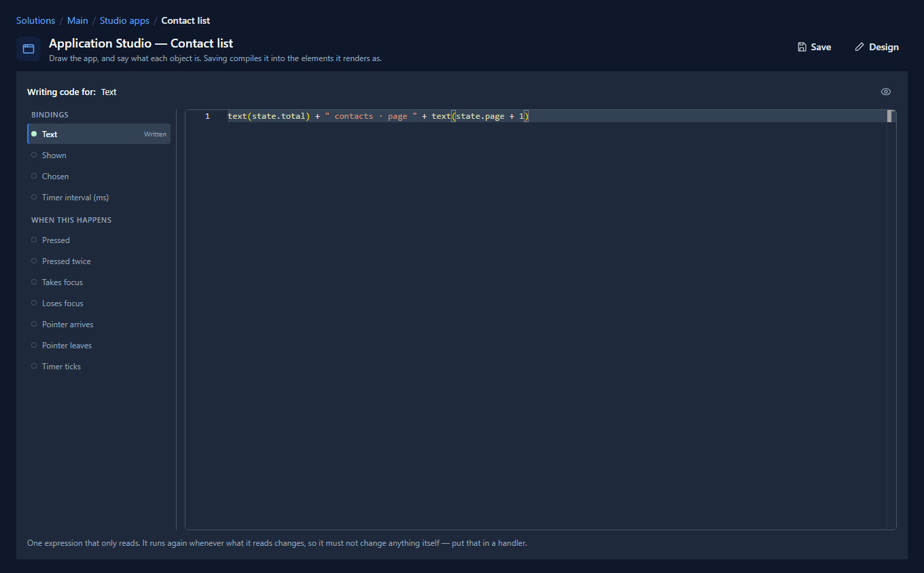Click the Contact list breadcrumb text
Image resolution: width=924 pixels, height=573 pixels.
coord(185,20)
